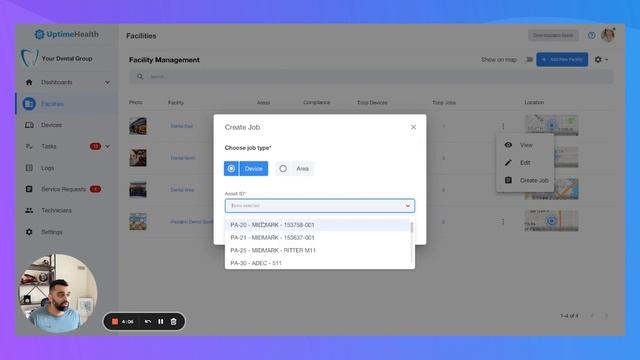This screenshot has width=640, height=360.
Task: Click the search magnifier icon
Action: (140, 76)
